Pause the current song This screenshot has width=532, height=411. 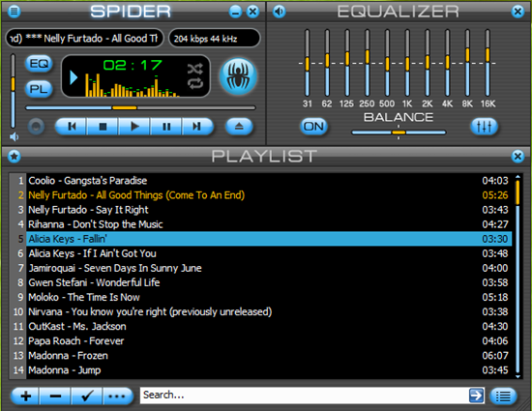coord(166,127)
